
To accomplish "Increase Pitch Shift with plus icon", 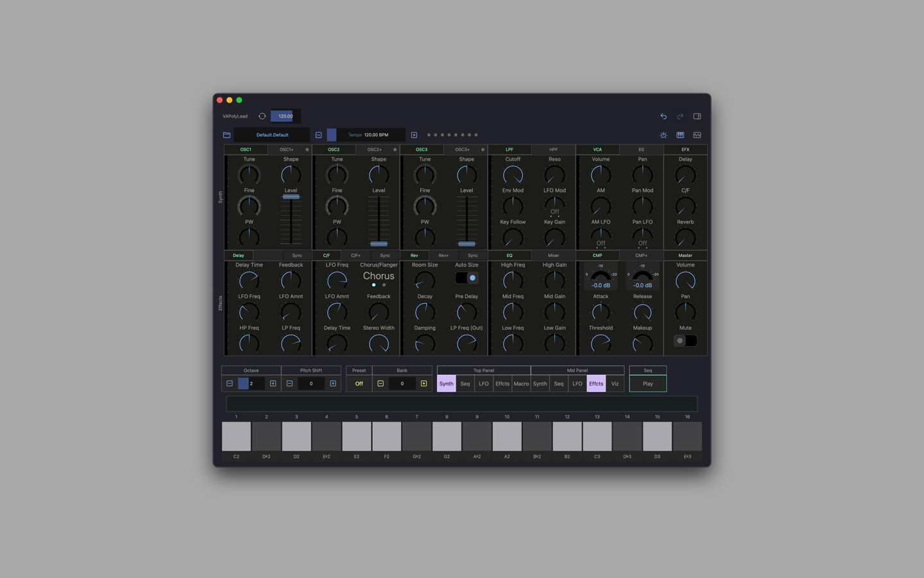I will coord(332,383).
